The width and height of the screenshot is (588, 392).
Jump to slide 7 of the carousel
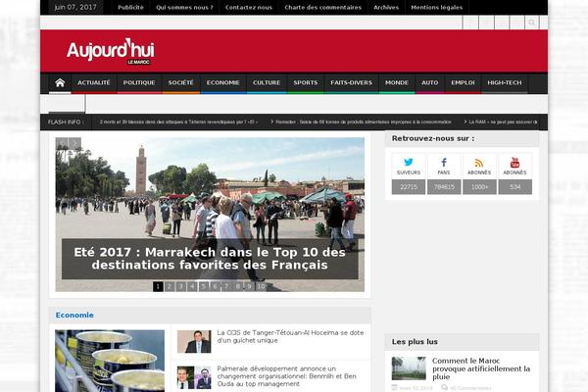226,286
